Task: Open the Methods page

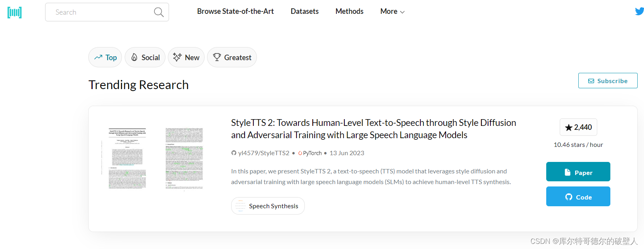Action: coord(350,11)
